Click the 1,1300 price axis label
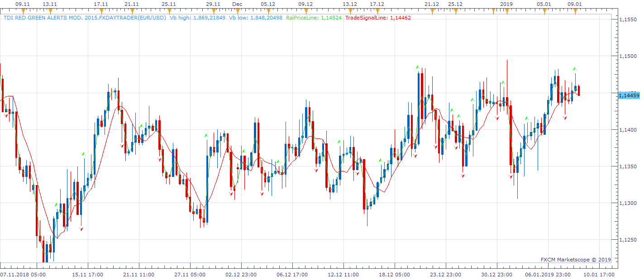The height and width of the screenshot is (280, 644). pos(628,203)
